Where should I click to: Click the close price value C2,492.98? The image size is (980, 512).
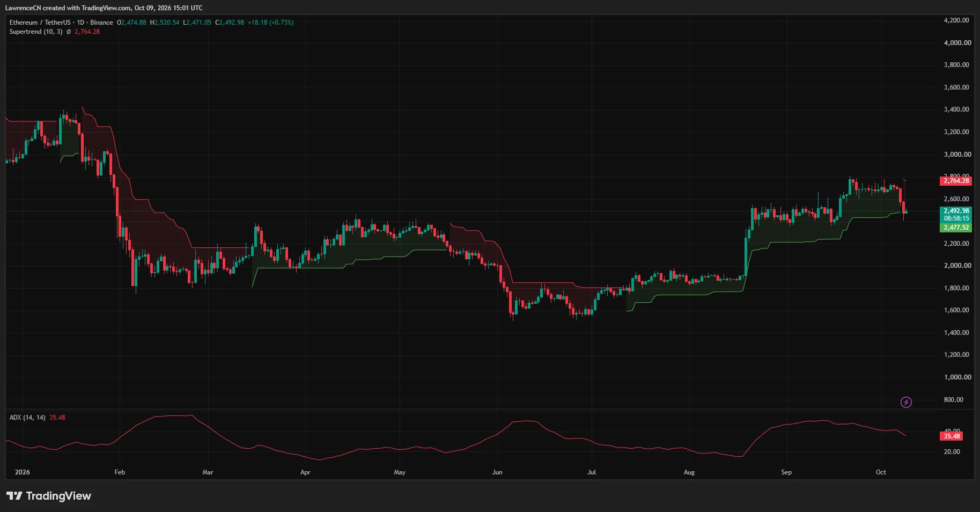pos(230,23)
